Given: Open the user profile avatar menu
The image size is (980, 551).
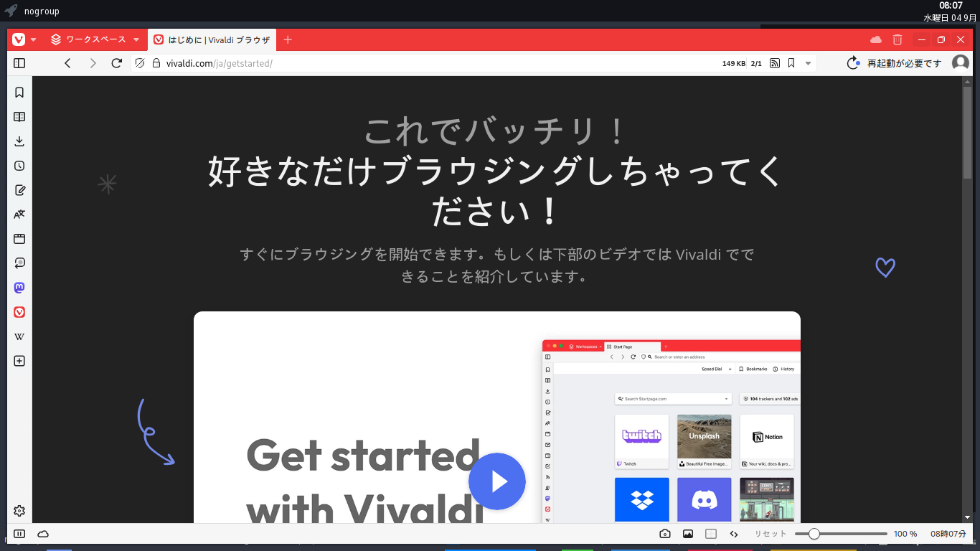Looking at the screenshot, I should [x=960, y=63].
